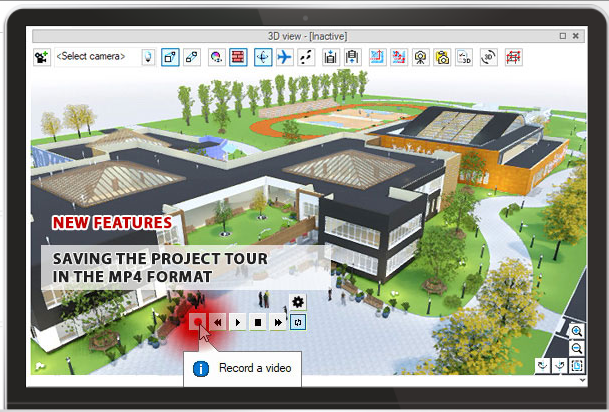This screenshot has height=412, width=609.
Task: Select the airplane fly mode icon
Action: tap(284, 57)
